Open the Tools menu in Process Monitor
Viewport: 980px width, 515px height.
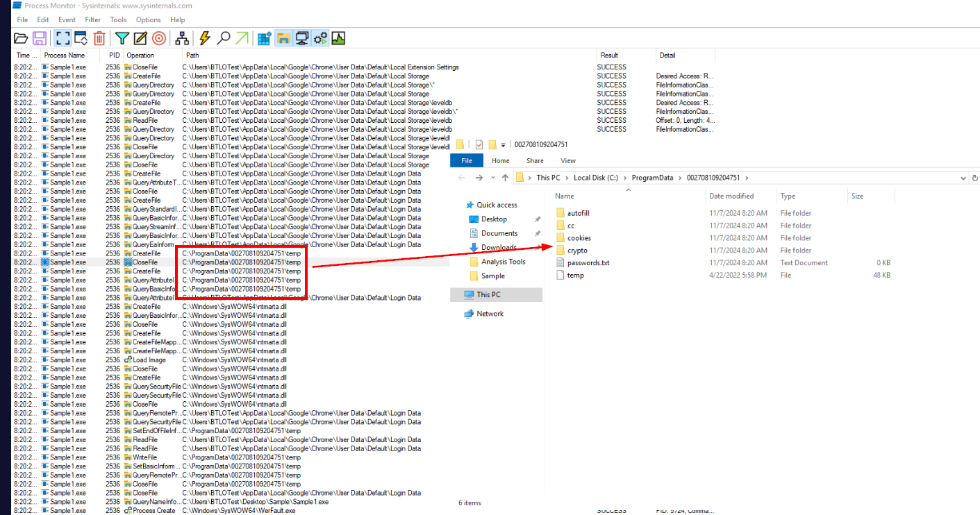click(x=119, y=20)
